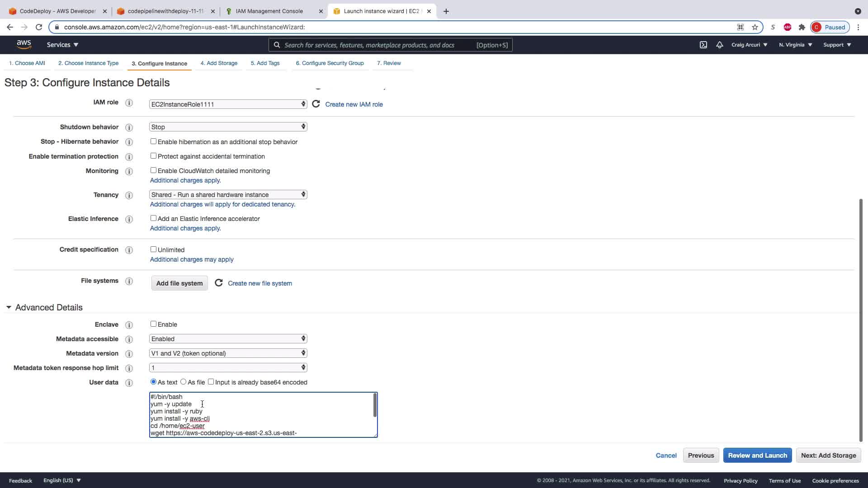This screenshot has width=868, height=488.
Task: Go to the 4. Add Storage step tab
Action: point(219,63)
